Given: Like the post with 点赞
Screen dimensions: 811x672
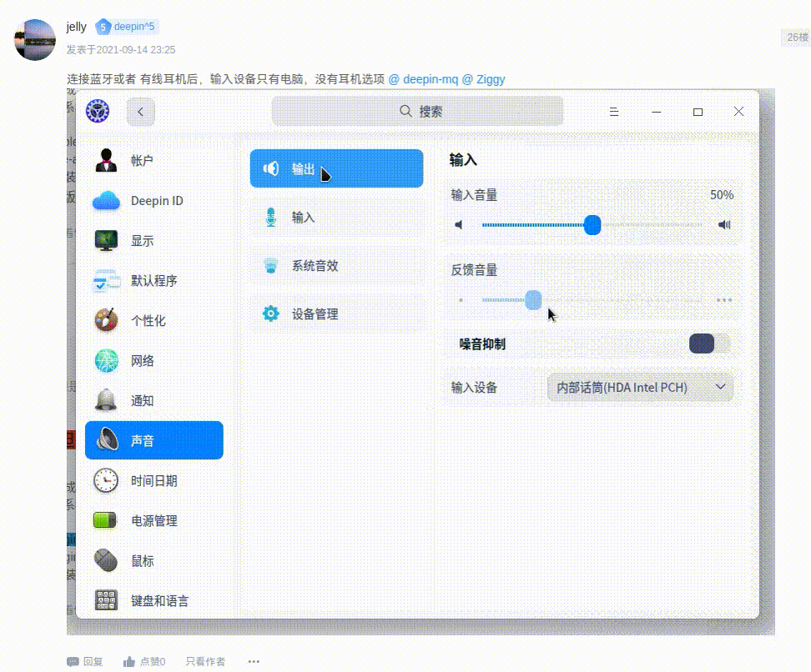Looking at the screenshot, I should pos(144,662).
